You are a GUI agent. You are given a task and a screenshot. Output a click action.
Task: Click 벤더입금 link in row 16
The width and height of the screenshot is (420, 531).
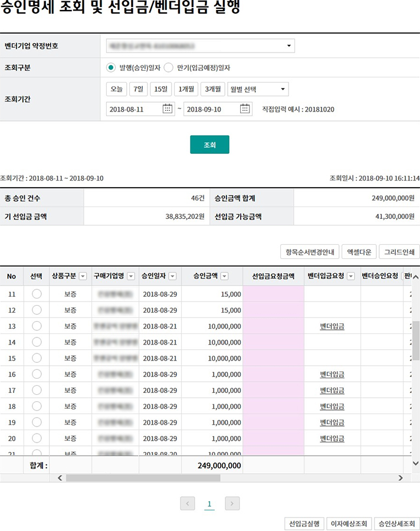[x=332, y=375]
